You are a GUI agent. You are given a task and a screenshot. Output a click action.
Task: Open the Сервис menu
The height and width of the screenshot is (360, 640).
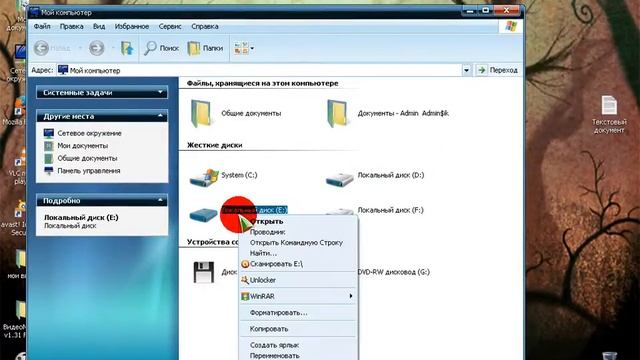coord(170,26)
